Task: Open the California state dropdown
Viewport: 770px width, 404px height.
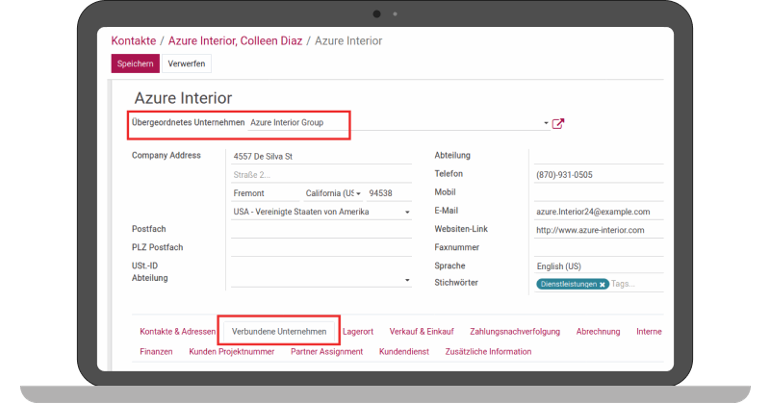Action: point(358,193)
